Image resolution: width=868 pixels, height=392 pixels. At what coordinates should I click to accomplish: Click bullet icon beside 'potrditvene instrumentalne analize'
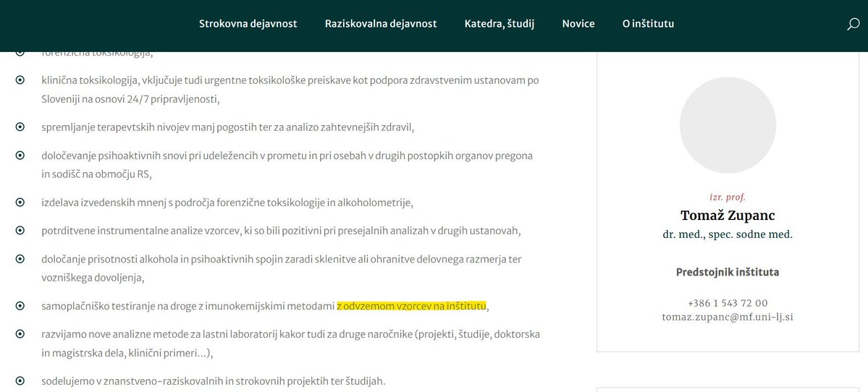20,231
